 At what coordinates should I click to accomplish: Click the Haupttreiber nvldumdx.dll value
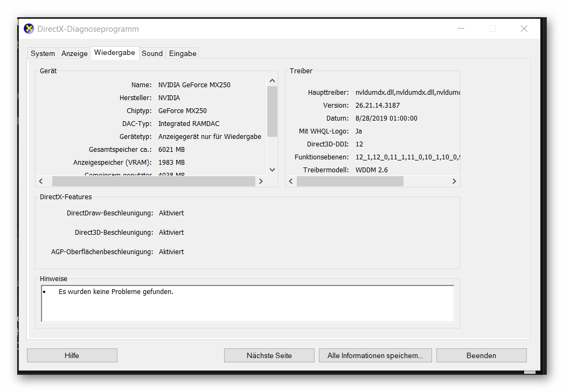[408, 93]
